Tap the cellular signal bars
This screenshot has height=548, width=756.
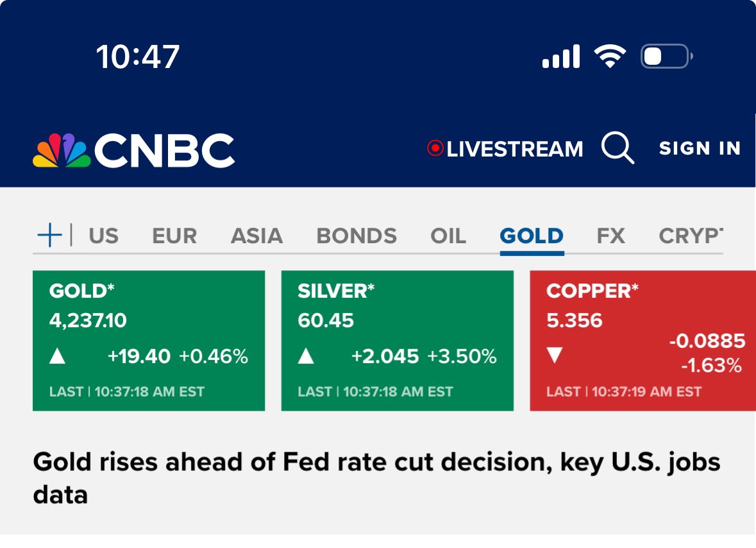(x=561, y=57)
